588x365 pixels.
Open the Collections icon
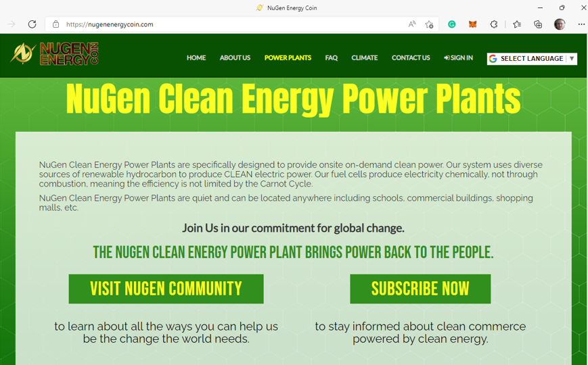[538, 24]
